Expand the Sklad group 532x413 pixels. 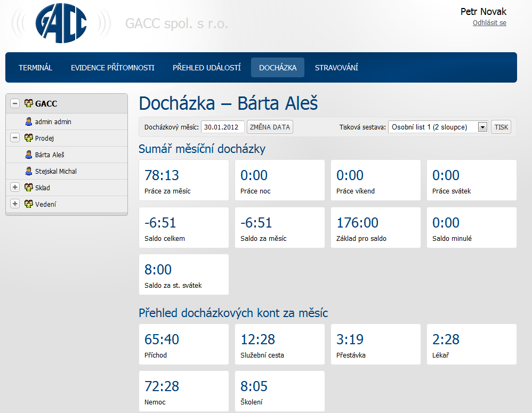pyautogui.click(x=14, y=187)
